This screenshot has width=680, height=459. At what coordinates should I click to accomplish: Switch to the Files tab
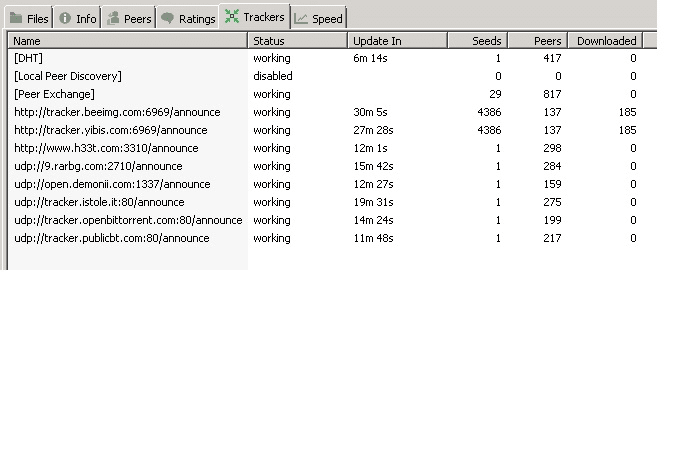click(x=29, y=18)
